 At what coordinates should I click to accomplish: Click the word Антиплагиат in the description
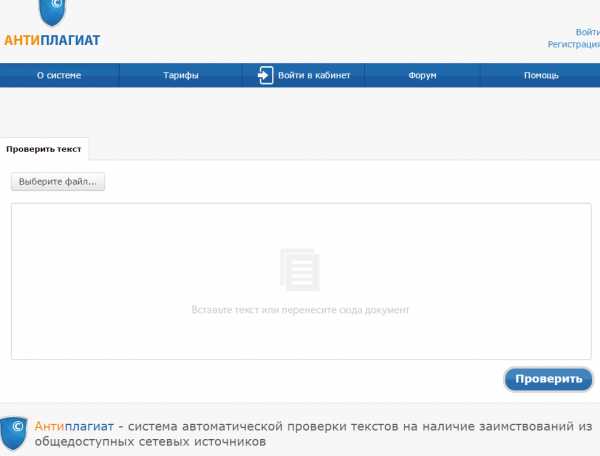pyautogui.click(x=74, y=426)
